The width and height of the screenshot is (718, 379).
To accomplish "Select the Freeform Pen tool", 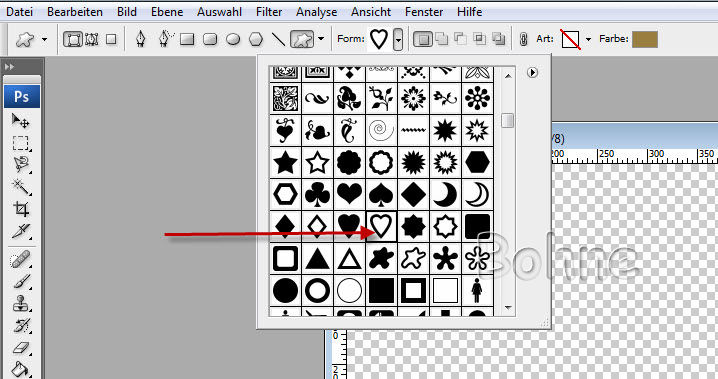I will (x=165, y=39).
